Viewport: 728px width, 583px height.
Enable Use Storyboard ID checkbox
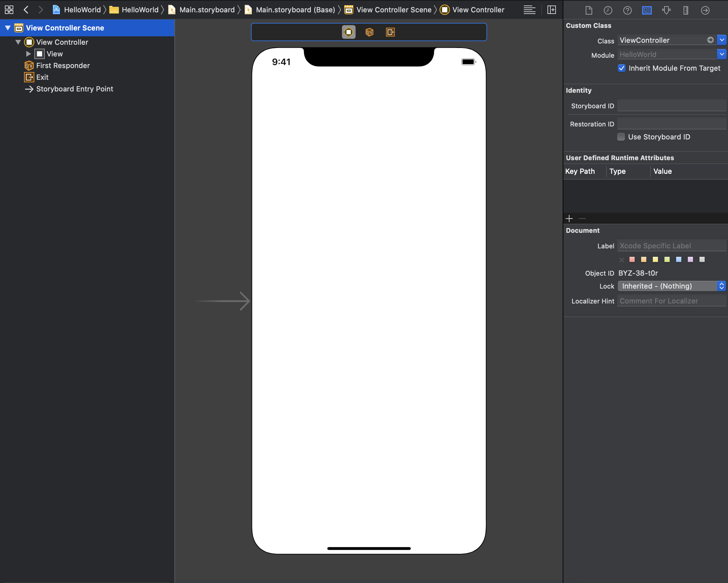tap(621, 137)
